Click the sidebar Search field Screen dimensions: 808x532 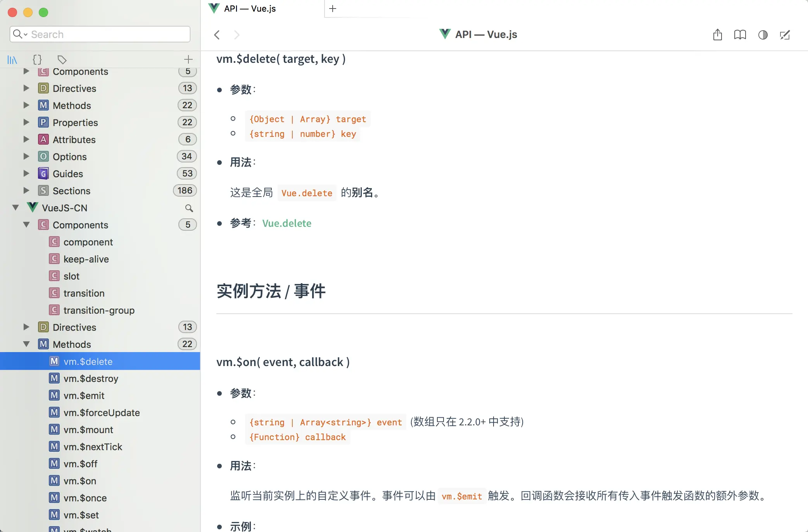pos(105,34)
